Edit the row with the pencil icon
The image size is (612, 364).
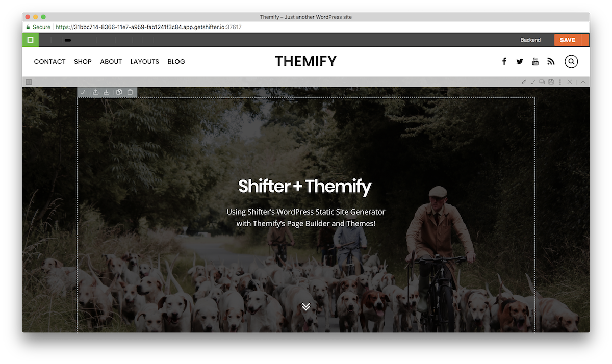coord(524,82)
